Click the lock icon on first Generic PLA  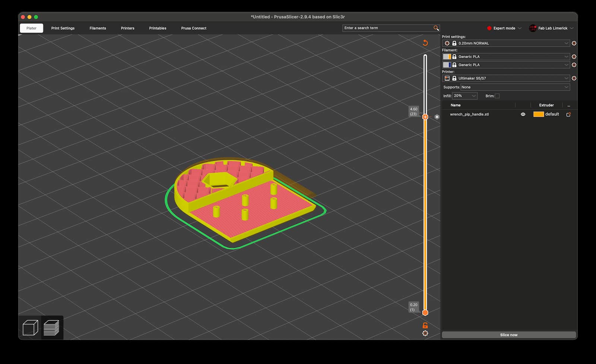[x=454, y=57]
